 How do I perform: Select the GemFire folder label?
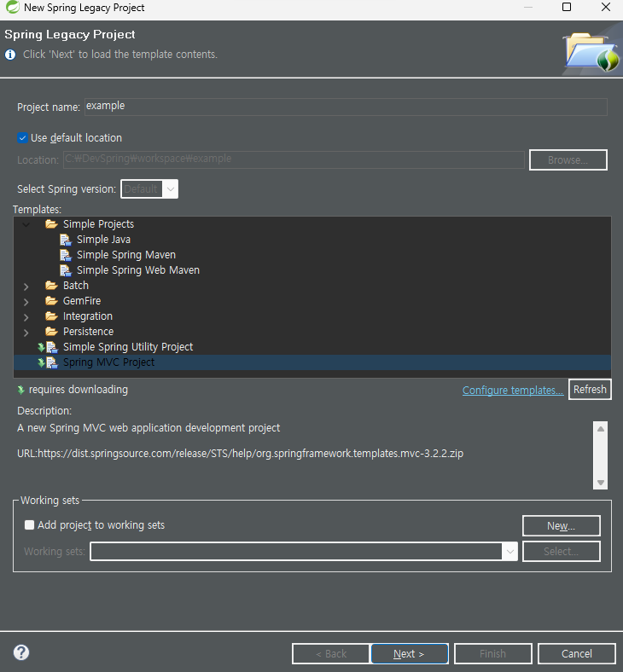point(82,301)
